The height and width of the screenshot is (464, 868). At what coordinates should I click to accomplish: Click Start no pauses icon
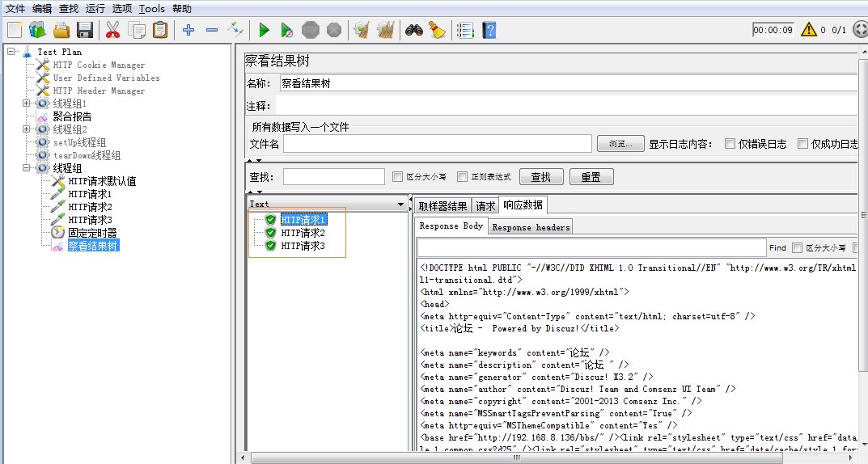coord(286,30)
